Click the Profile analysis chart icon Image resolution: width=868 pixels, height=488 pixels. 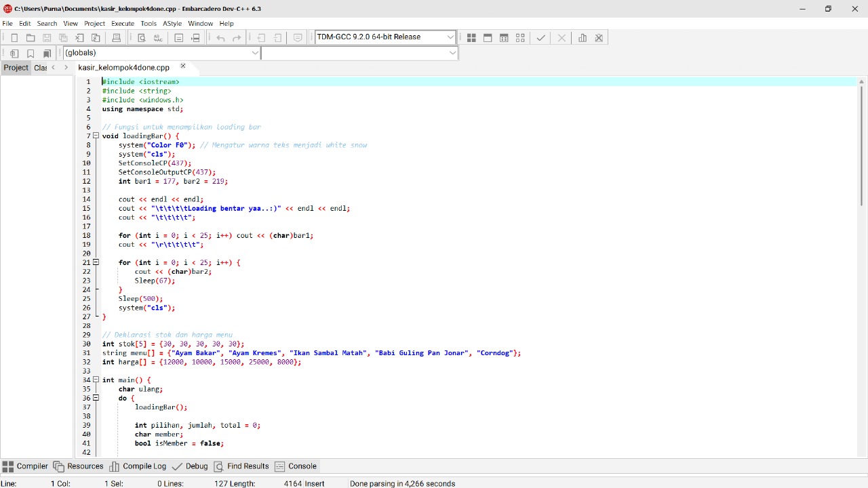pyautogui.click(x=583, y=38)
